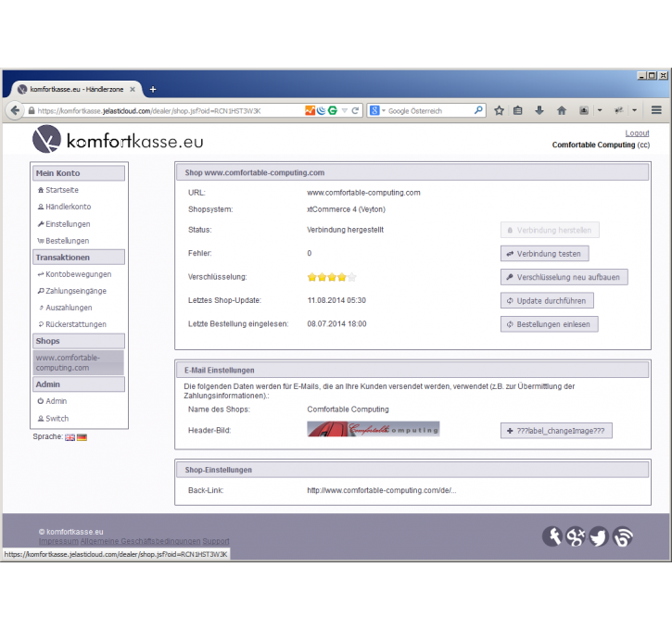672x630 pixels.
Task: Click the site padlock icon in address bar
Action: coord(32,110)
